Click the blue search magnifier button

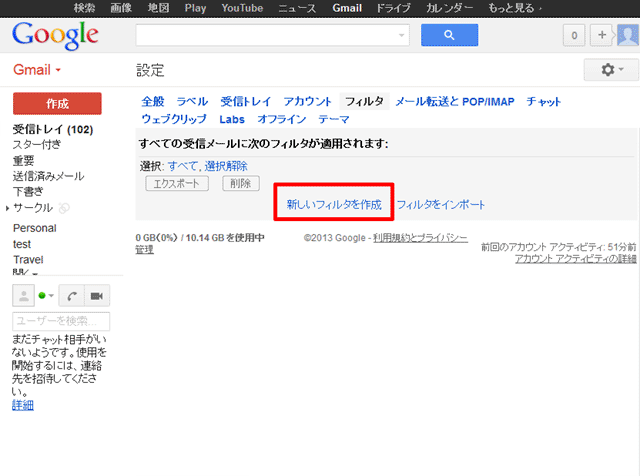449,35
